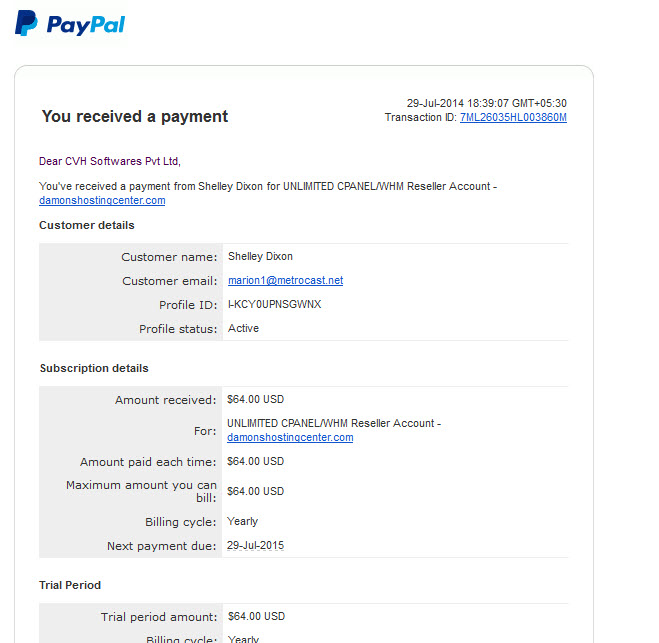659x643 pixels.
Task: Click the customer name Shelley Dixon value
Action: click(260, 256)
